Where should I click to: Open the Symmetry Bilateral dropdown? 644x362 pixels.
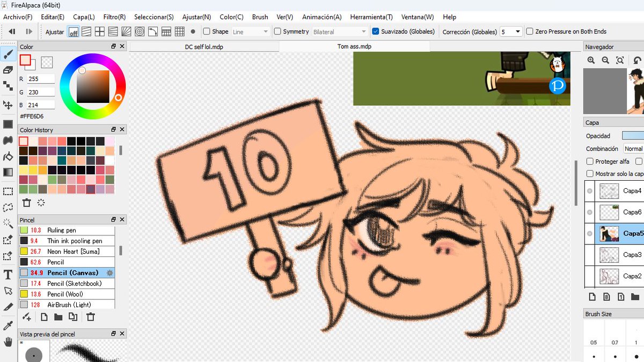click(340, 32)
